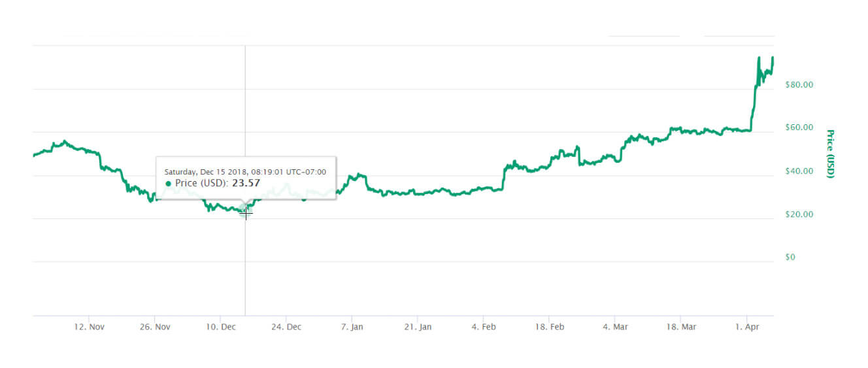Click the vertical Price (USD) axis title
868x368 pixels.
[x=830, y=154]
